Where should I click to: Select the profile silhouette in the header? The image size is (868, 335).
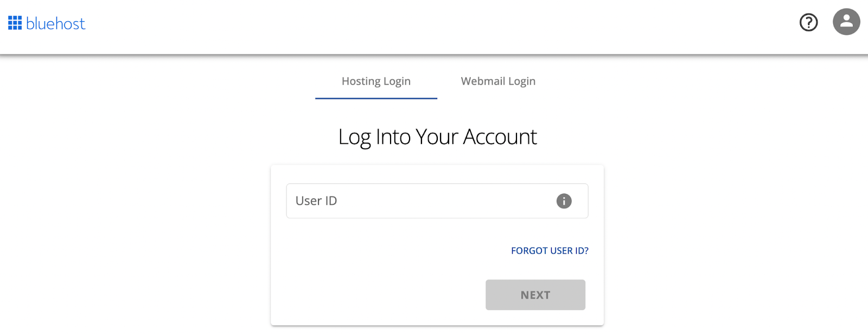click(x=845, y=22)
